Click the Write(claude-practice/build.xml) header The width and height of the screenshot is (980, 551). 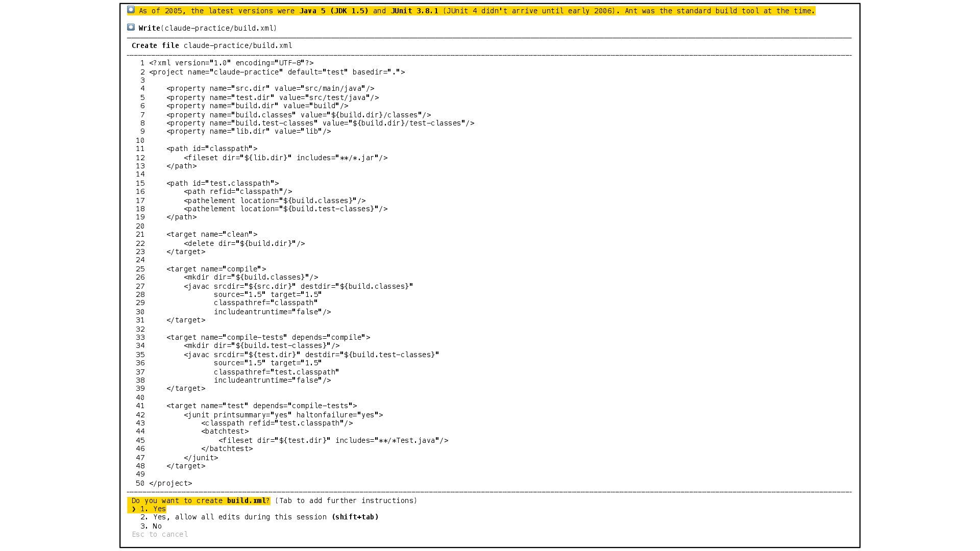[x=207, y=28]
